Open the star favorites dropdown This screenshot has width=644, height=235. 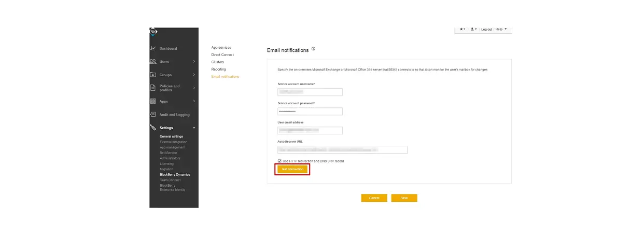tap(463, 30)
